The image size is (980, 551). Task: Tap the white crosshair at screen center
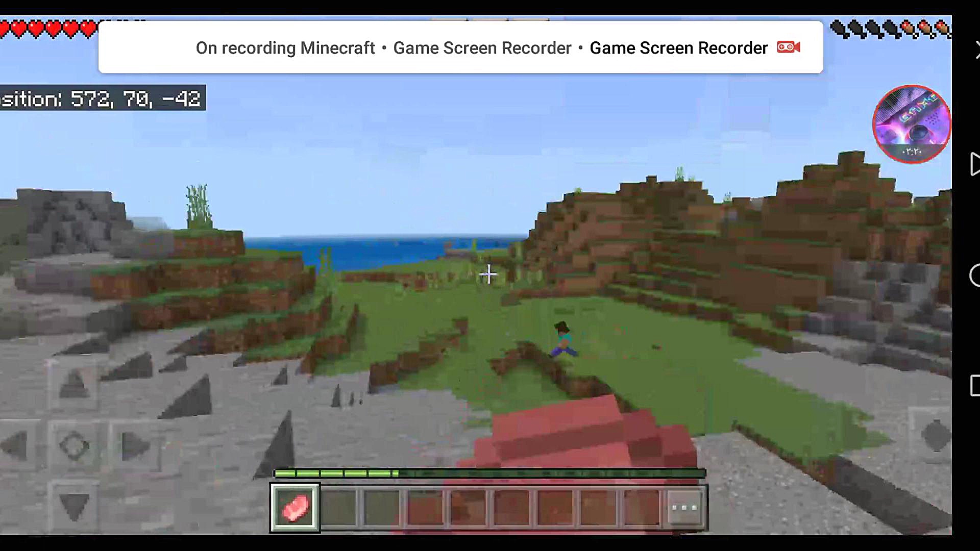click(488, 274)
